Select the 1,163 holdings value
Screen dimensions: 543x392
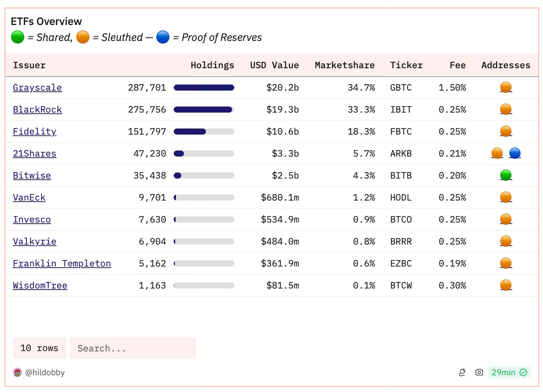click(152, 285)
